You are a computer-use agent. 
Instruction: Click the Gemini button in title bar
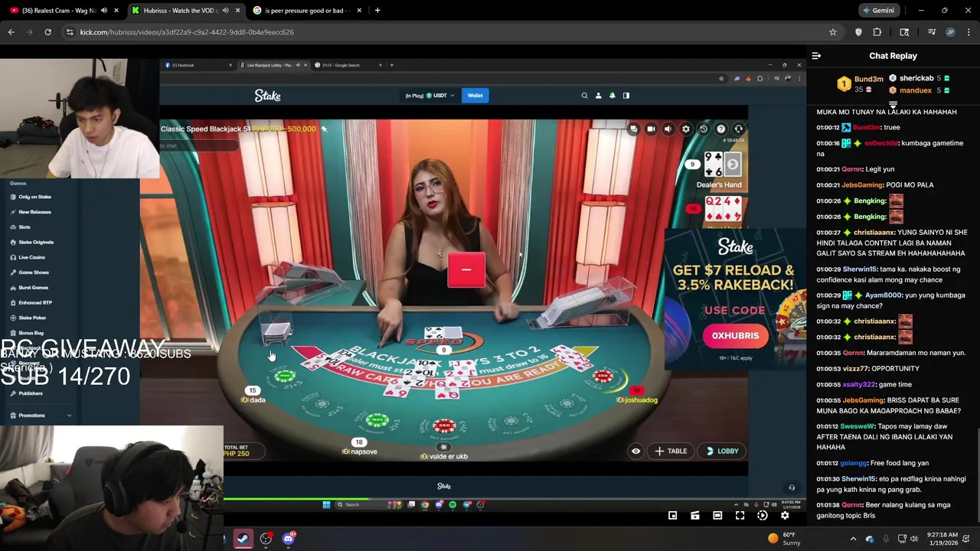[877, 11]
